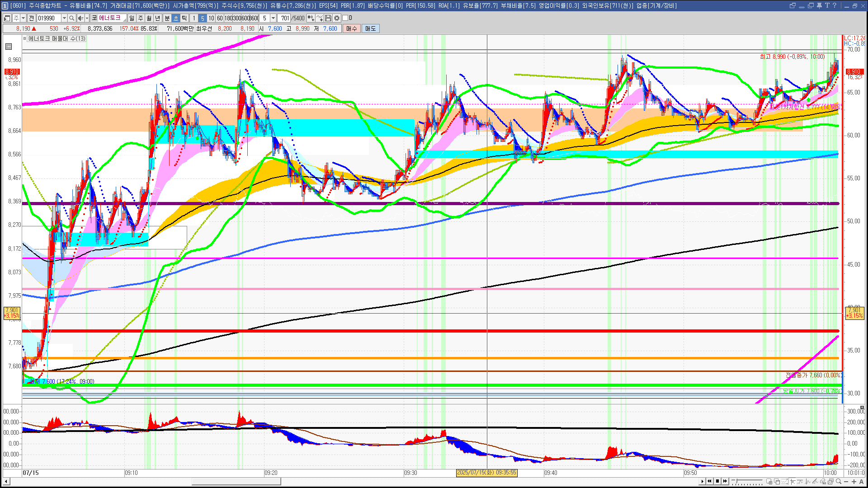Click the 매수 buy button

click(352, 28)
